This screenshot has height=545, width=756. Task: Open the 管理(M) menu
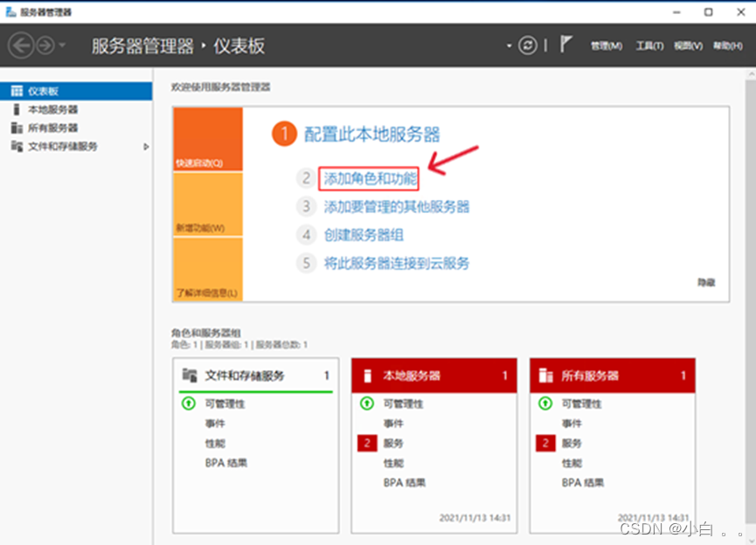coord(606,45)
